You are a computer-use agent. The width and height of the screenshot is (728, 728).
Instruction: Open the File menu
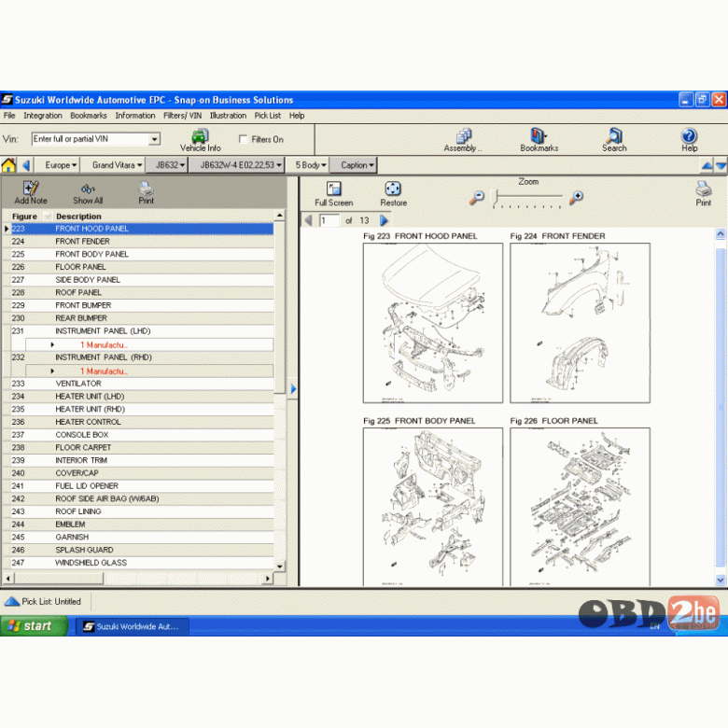click(9, 116)
